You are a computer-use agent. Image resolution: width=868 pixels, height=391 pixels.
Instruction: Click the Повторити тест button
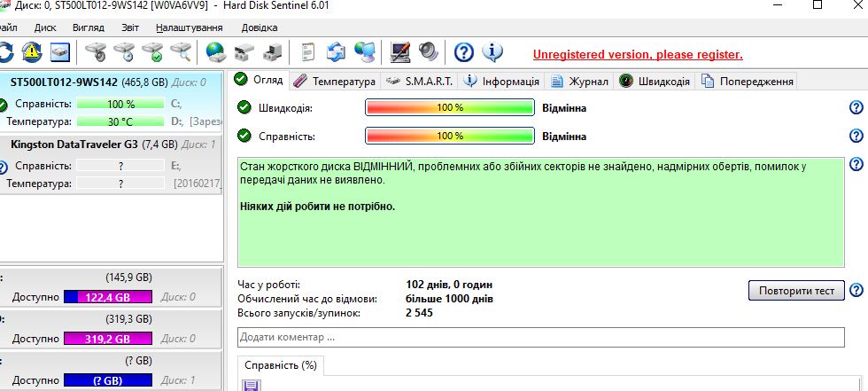[x=796, y=291]
